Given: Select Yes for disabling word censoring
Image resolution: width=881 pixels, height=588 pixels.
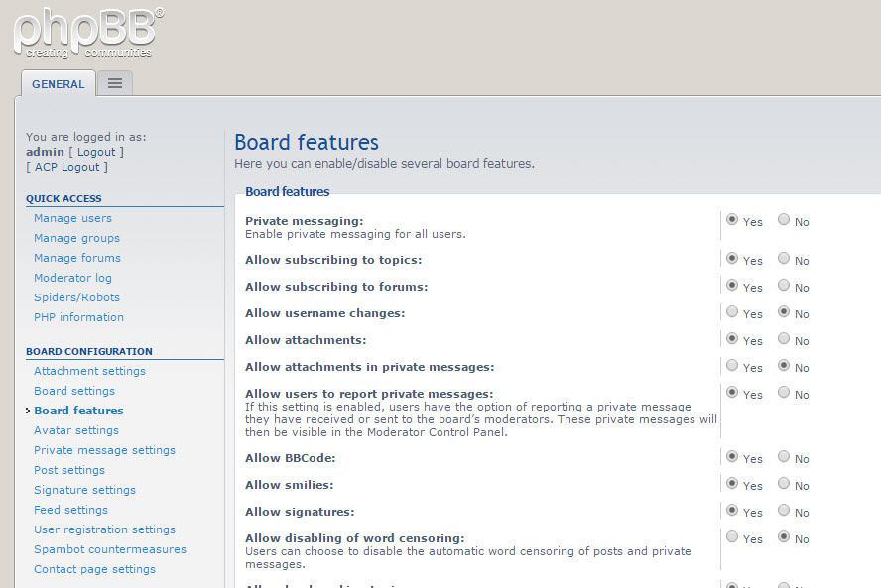Looking at the screenshot, I should click(731, 536).
